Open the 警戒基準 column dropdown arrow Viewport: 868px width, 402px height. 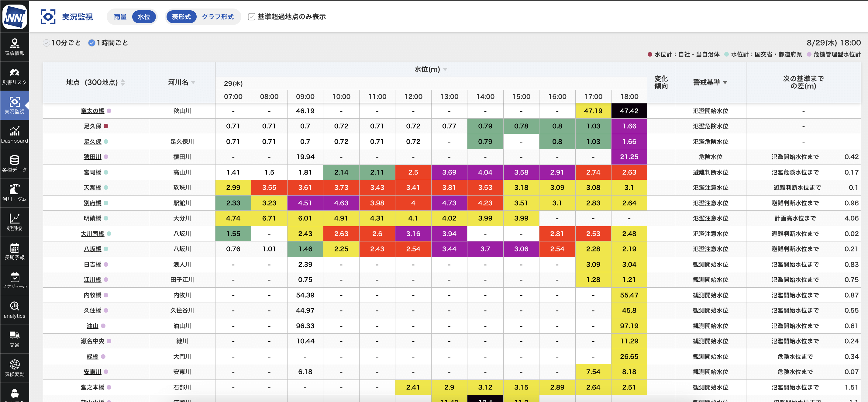point(725,83)
